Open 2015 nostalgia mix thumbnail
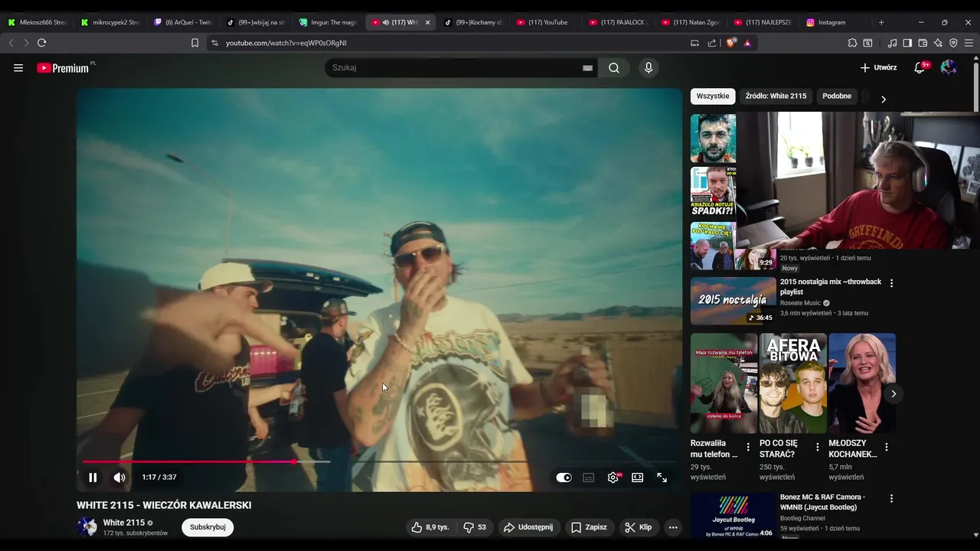Screen dimensions: 980x551 (733, 301)
